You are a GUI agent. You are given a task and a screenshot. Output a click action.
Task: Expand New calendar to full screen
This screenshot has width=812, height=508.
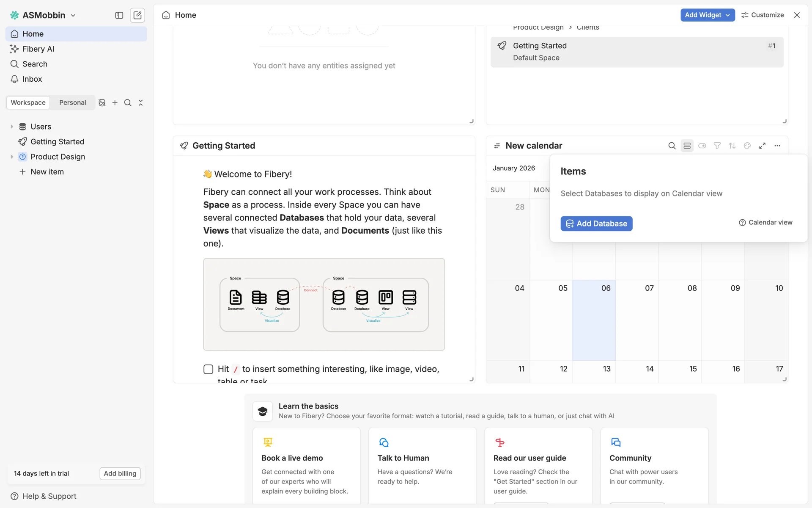(x=762, y=146)
